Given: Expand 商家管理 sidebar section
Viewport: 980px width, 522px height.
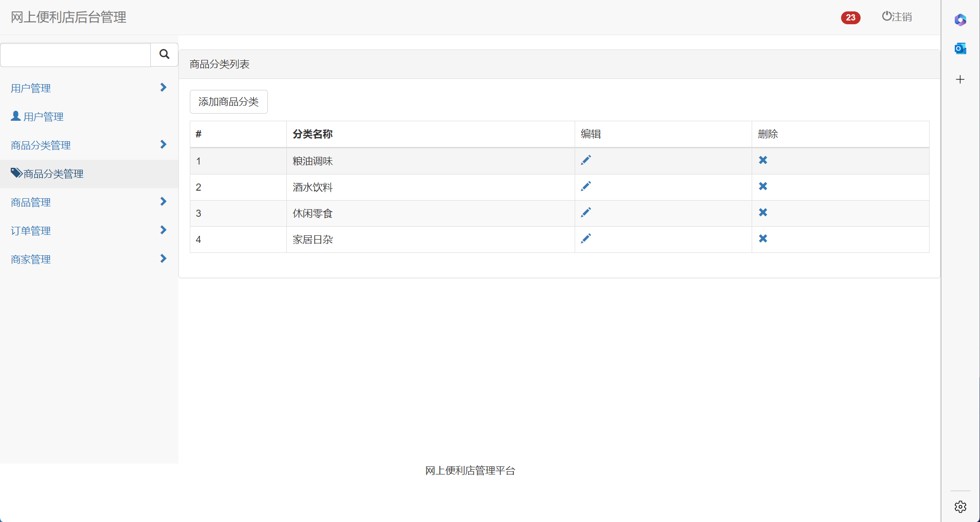Looking at the screenshot, I should point(163,259).
